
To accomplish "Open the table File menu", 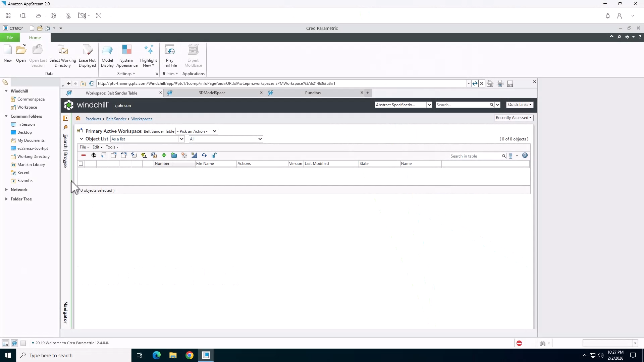I will click(84, 147).
